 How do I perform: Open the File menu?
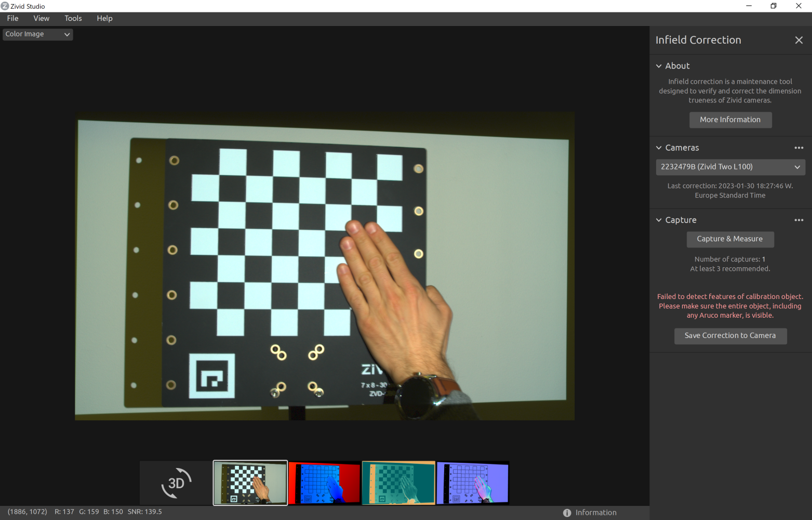pos(13,18)
